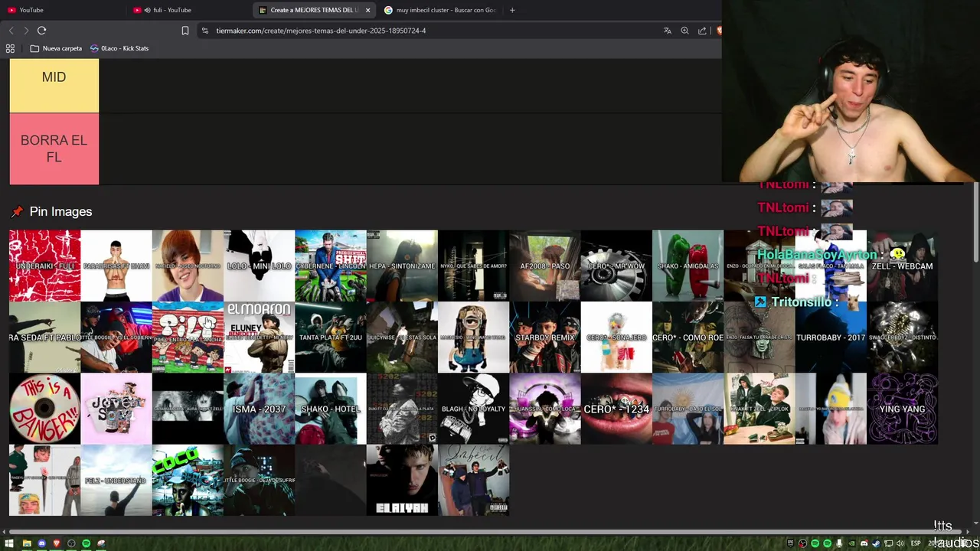Open the apps grid in bookmarks bar

click(x=10, y=48)
